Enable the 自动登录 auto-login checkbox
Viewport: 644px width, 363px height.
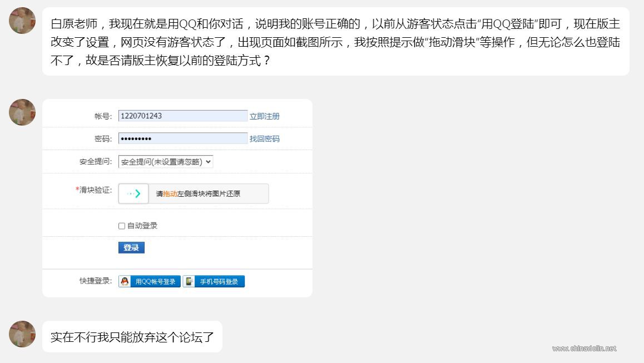[x=122, y=226]
